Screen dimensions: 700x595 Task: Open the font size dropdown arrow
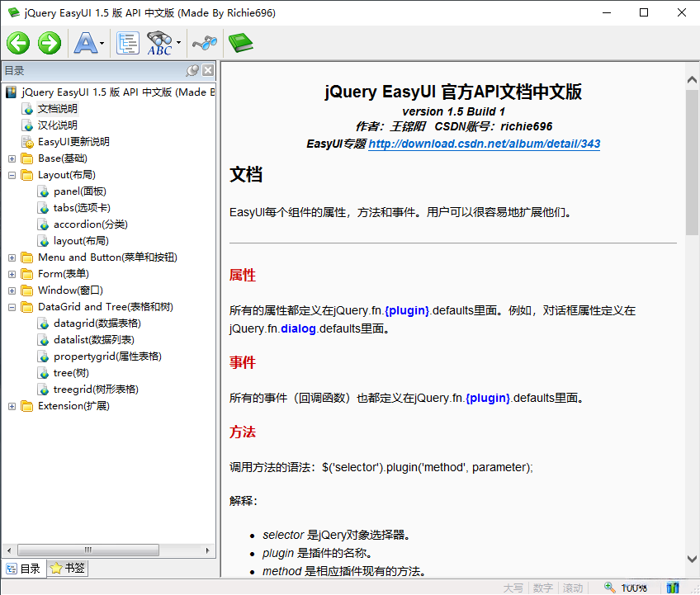102,43
